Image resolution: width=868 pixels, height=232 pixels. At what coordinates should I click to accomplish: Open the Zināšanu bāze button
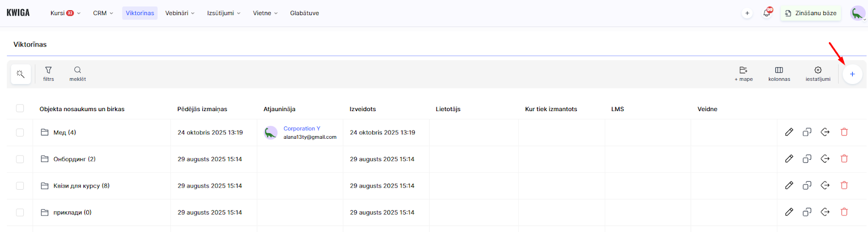pos(810,13)
